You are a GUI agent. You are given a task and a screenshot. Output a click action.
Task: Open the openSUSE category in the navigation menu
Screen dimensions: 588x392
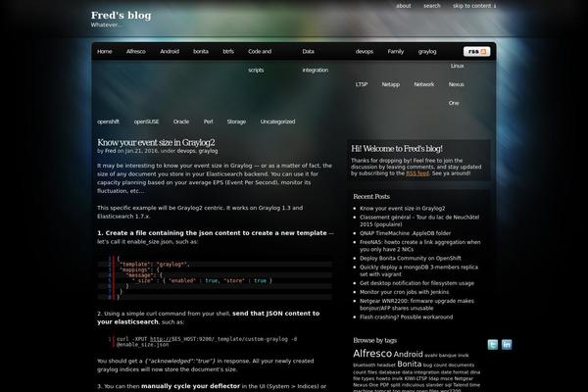pyautogui.click(x=146, y=122)
